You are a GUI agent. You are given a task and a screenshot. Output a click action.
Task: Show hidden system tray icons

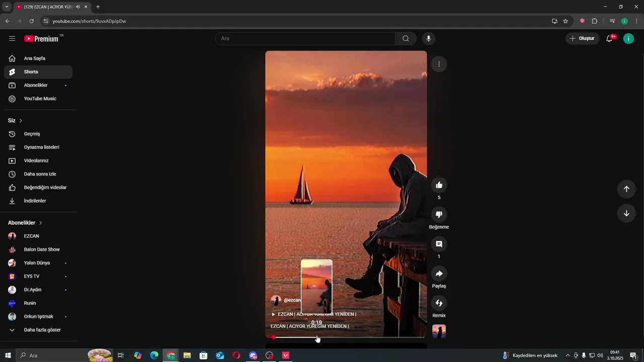click(568, 355)
